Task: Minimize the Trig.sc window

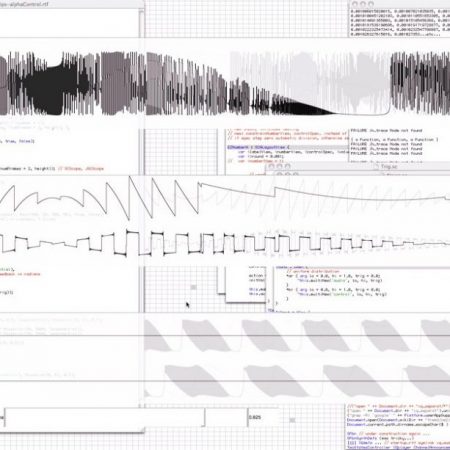Action: pos(280,166)
